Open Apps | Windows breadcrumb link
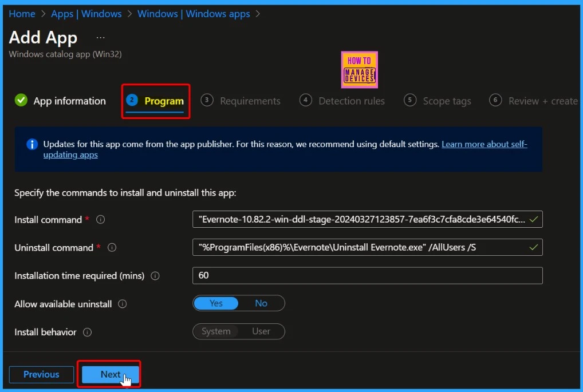The width and height of the screenshot is (583, 392). [x=86, y=14]
